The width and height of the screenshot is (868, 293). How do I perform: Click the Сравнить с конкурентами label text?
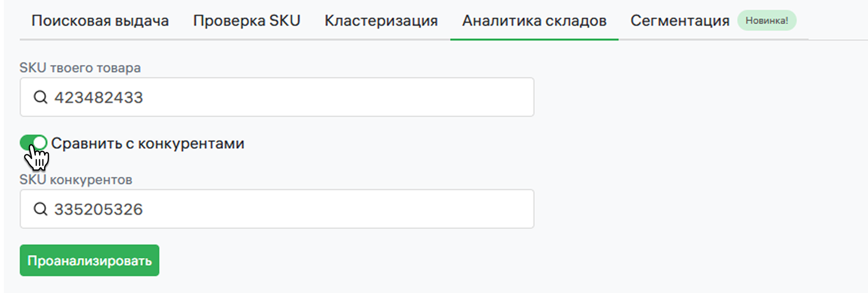pos(147,144)
